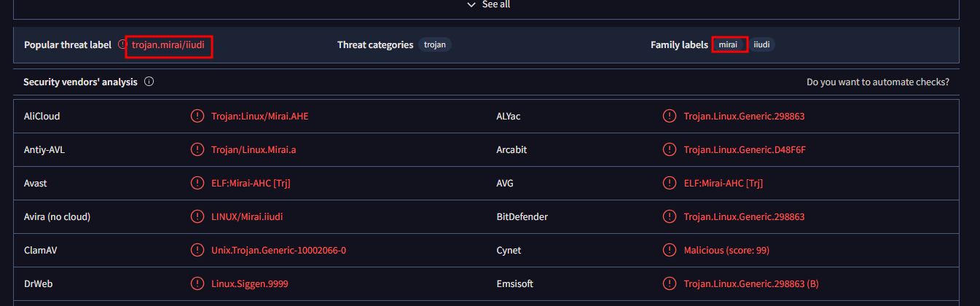Click the info icon beside Security vendors' analysis
Image resolution: width=980 pixels, height=306 pixels.
point(149,82)
